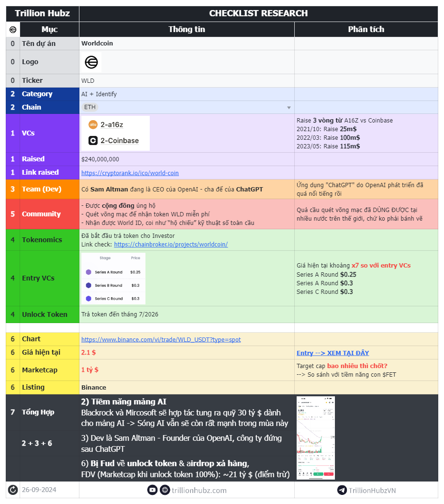This screenshot has width=444, height=504.
Task: Select the 2.1 $ current price cell
Action: [x=187, y=353]
